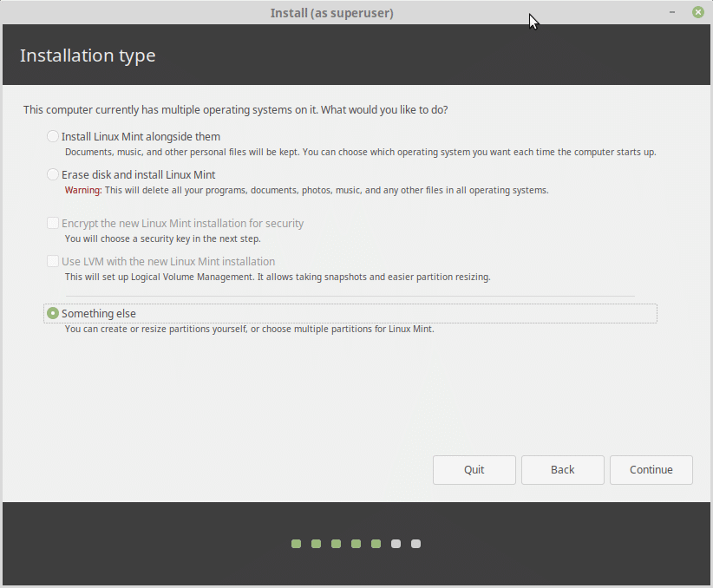
Task: Minimize the Install window
Action: pos(672,12)
